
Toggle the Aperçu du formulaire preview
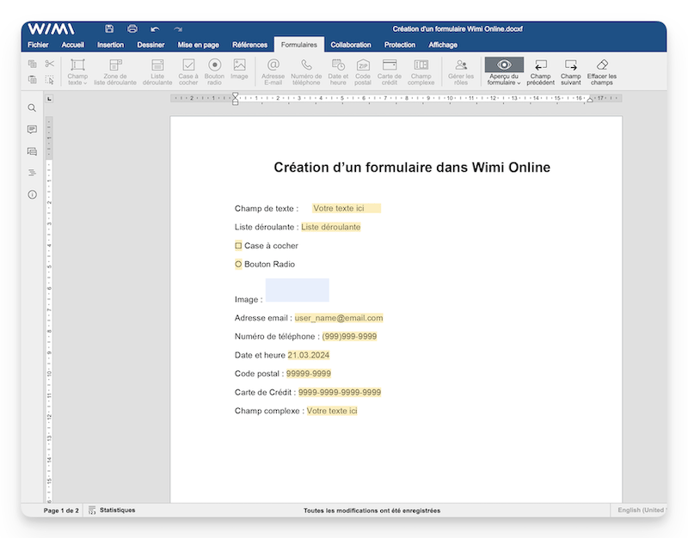click(x=504, y=70)
